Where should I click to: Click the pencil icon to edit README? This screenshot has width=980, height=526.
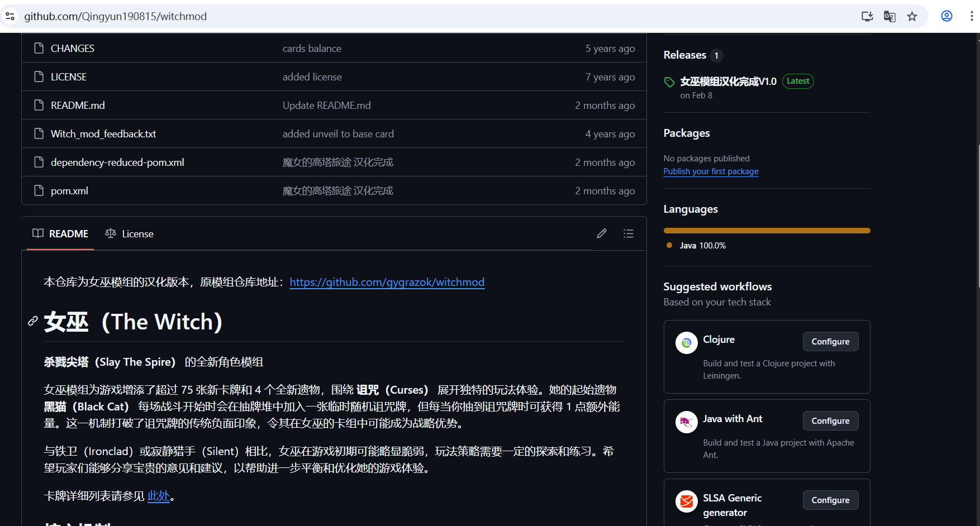602,233
